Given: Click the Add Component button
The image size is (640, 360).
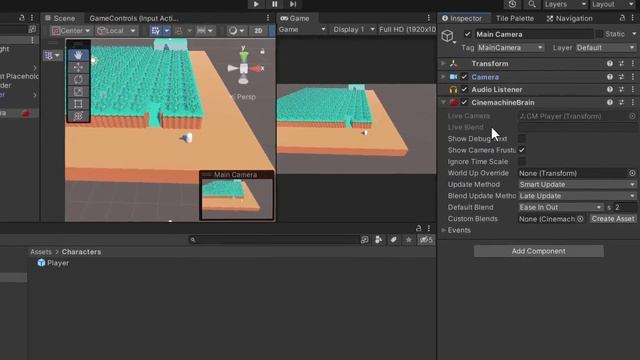Looking at the screenshot, I should tap(539, 251).
